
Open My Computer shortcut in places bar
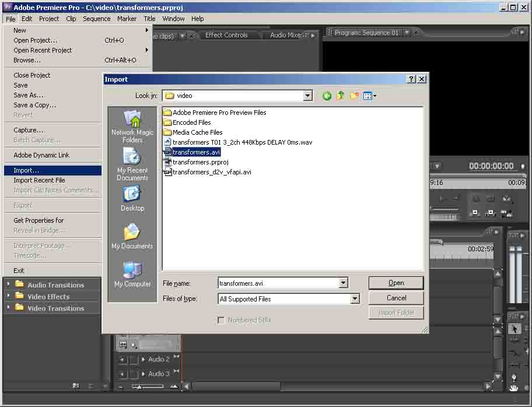coord(132,275)
